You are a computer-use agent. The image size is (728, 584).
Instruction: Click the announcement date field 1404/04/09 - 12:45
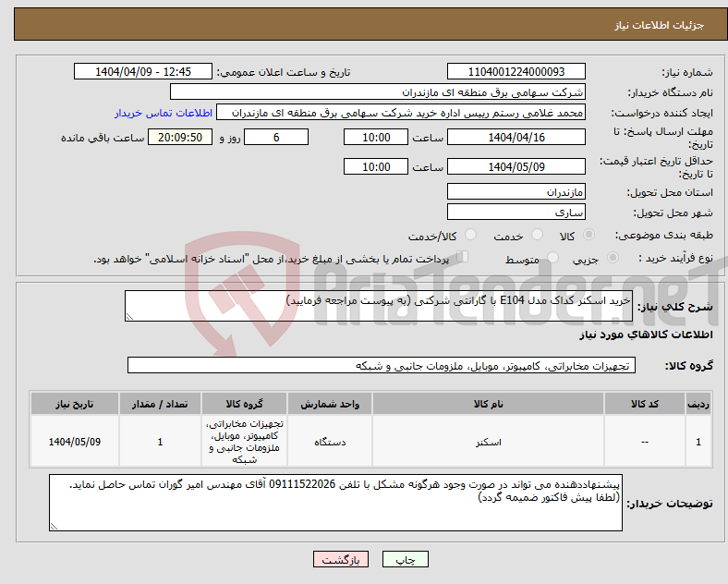(143, 72)
